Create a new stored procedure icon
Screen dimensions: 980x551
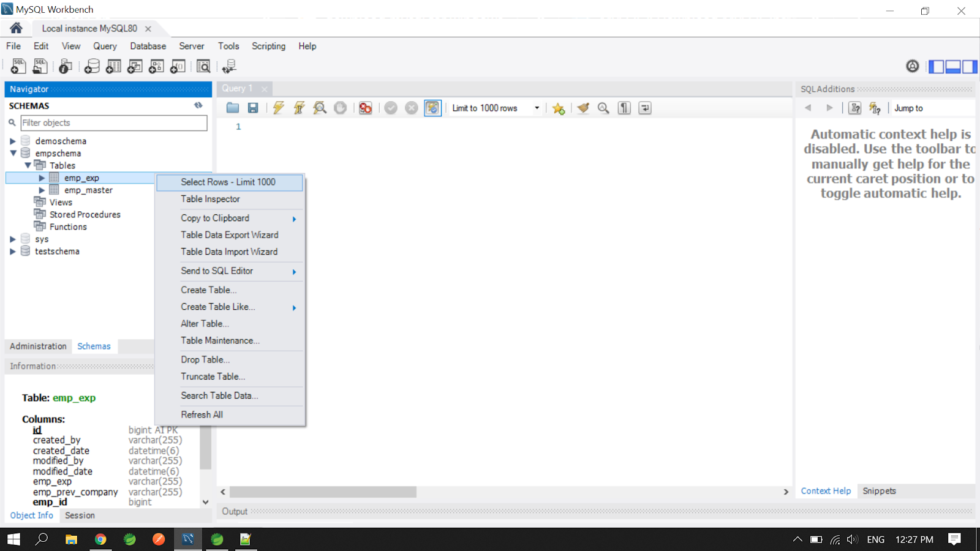pyautogui.click(x=156, y=66)
